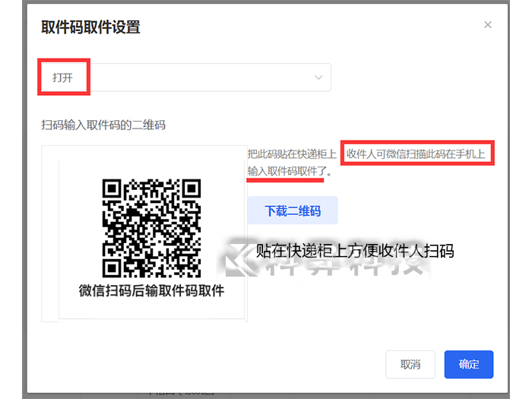This screenshot has height=399, width=532.
Task: Close the 取件码取件设置 dialog
Action: coord(488,25)
